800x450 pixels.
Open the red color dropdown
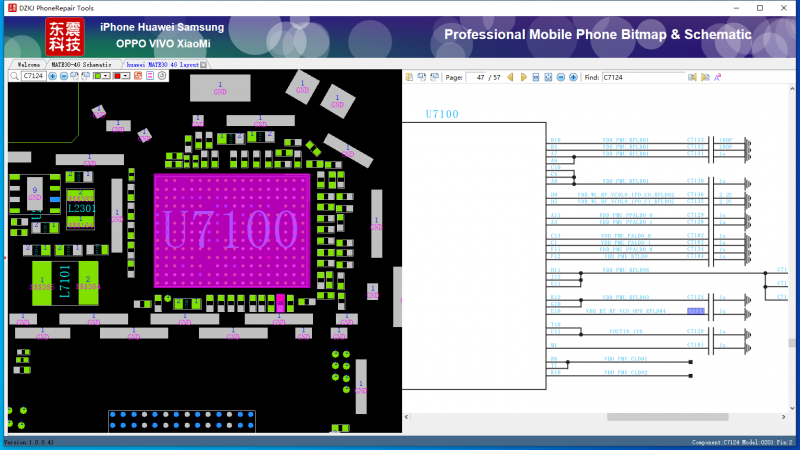126,76
